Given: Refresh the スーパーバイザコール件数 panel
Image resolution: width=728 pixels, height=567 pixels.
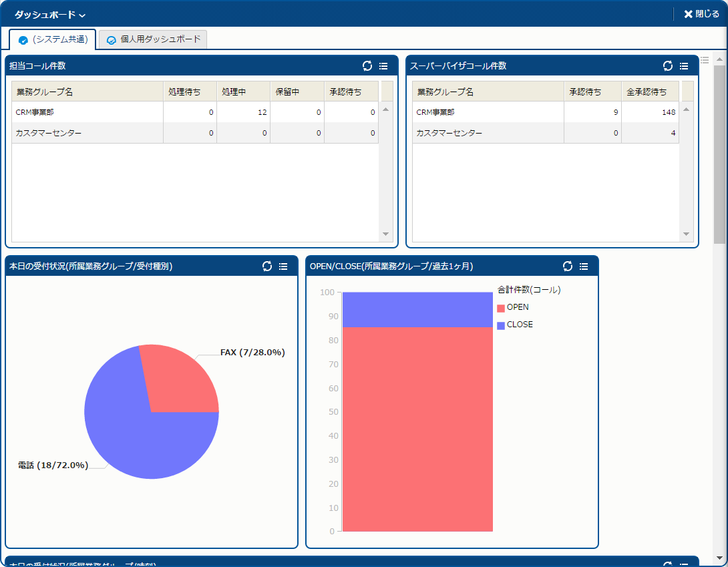Looking at the screenshot, I should pos(668,65).
